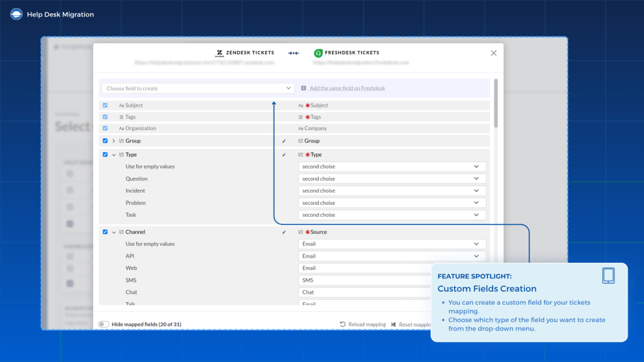Click the Freshdesk Company field label
Image resolution: width=644 pixels, height=362 pixels.
316,128
